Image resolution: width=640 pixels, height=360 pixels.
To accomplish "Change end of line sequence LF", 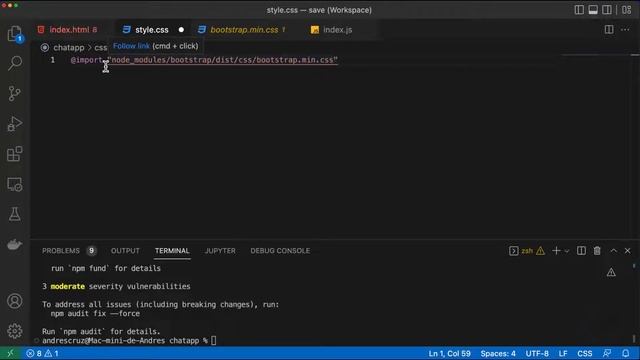I will [563, 353].
